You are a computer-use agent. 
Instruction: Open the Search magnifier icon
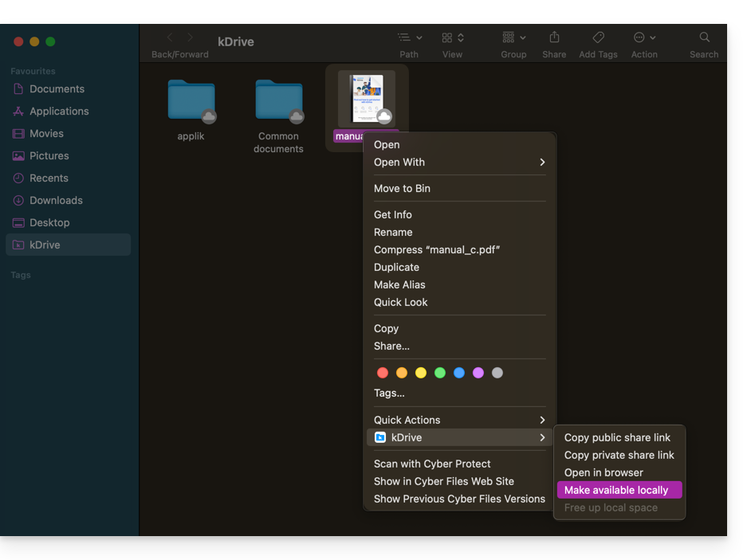pyautogui.click(x=704, y=37)
